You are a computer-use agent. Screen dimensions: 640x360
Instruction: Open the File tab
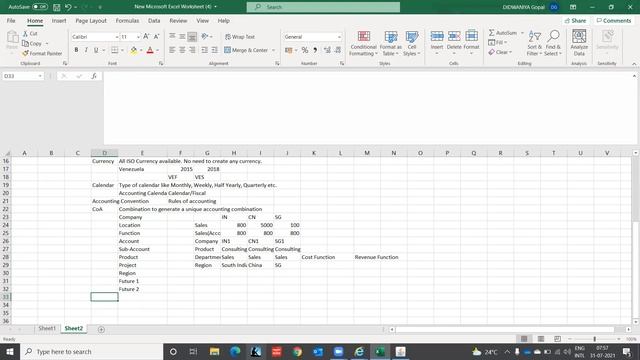[x=11, y=20]
